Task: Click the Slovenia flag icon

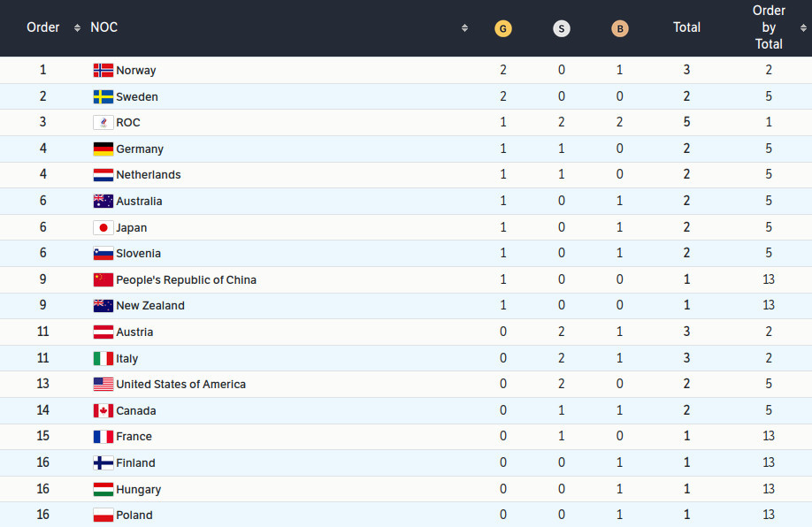Action: tap(103, 254)
